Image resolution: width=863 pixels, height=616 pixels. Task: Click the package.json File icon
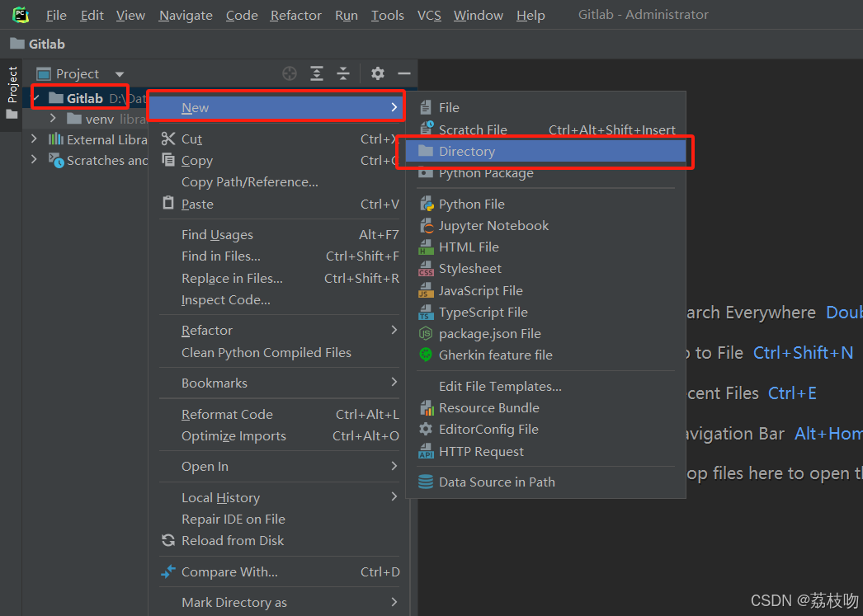pyautogui.click(x=426, y=333)
